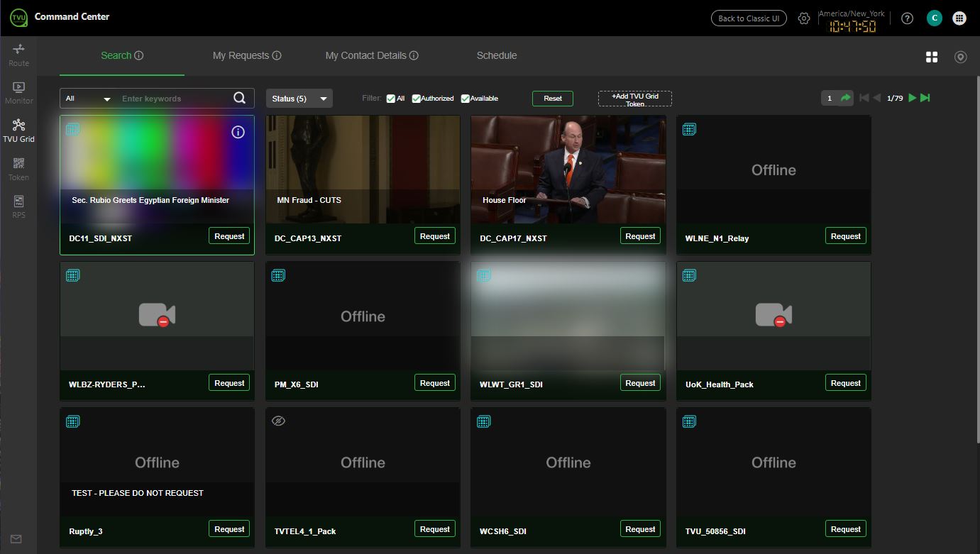
Task: Click Back to Classic UI button
Action: click(748, 18)
